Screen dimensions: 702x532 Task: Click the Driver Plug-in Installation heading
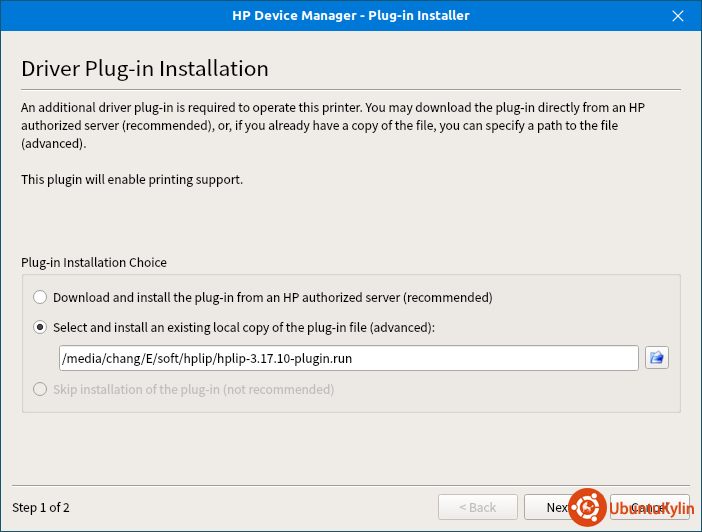point(145,69)
